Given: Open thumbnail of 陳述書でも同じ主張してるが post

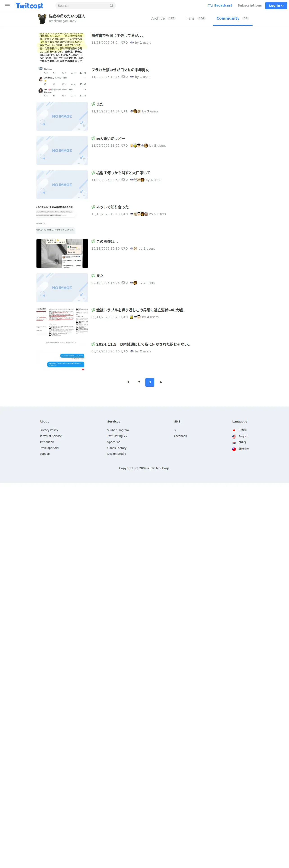Looking at the screenshot, I should 62,48.
